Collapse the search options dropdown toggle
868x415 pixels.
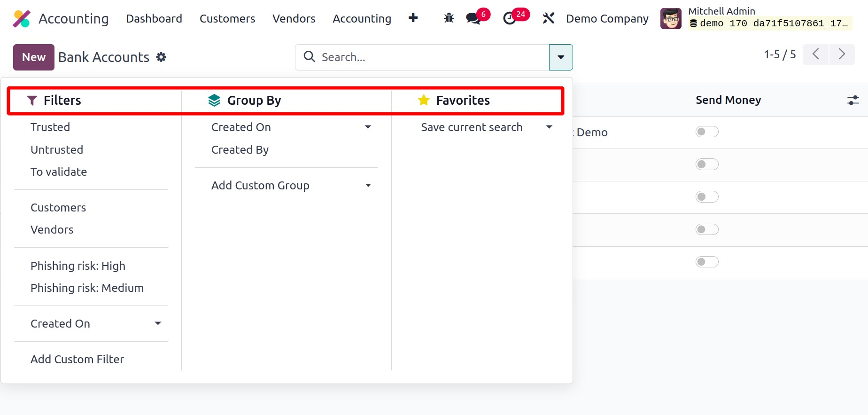561,57
